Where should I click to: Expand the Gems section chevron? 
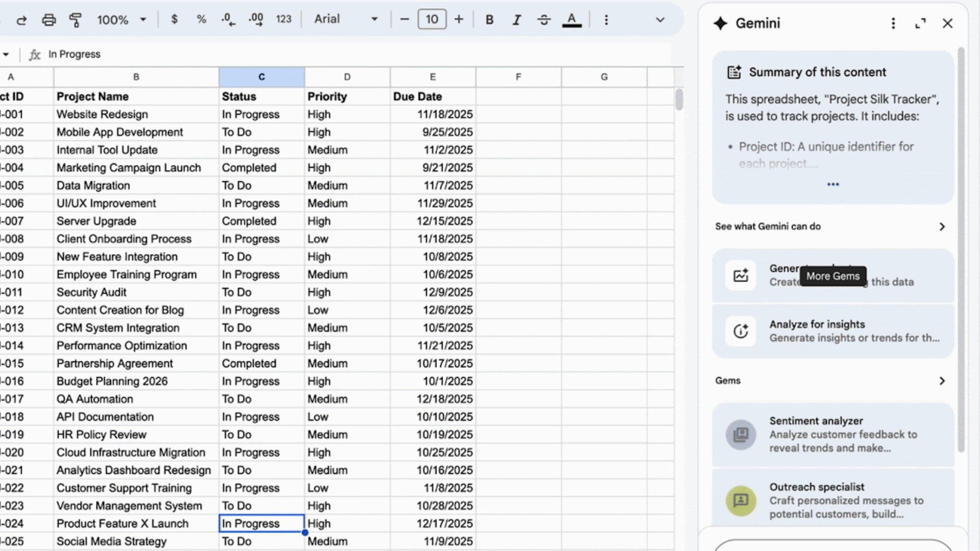942,381
